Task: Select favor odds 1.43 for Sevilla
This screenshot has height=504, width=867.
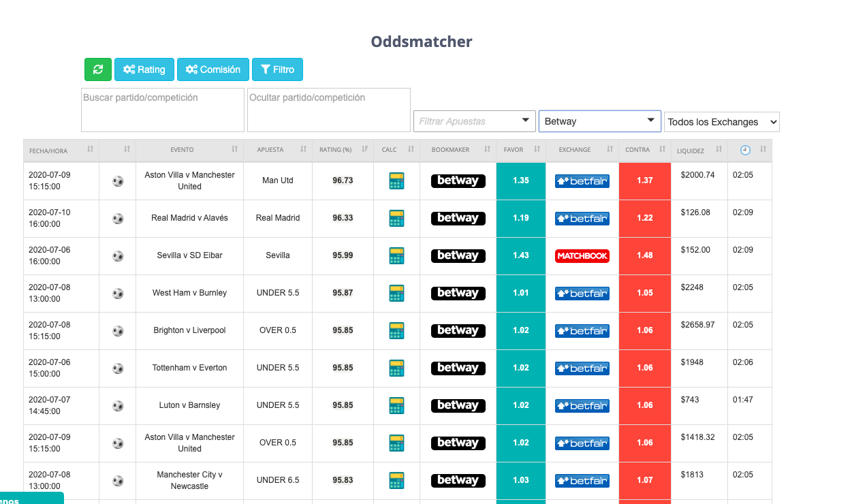Action: point(521,256)
